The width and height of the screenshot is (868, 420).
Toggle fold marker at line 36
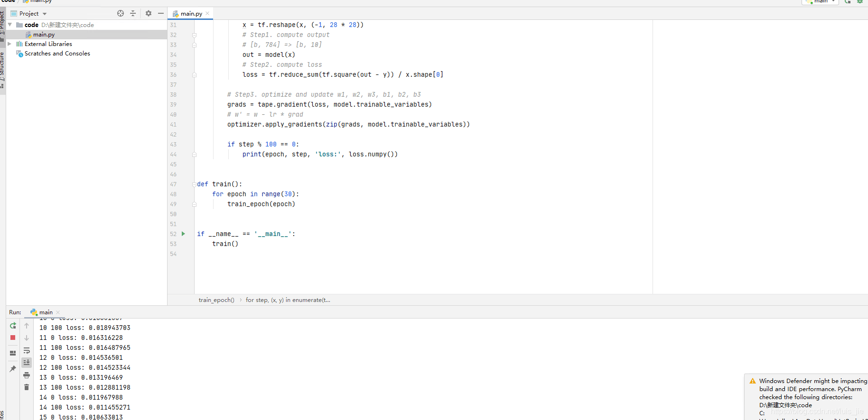point(194,75)
